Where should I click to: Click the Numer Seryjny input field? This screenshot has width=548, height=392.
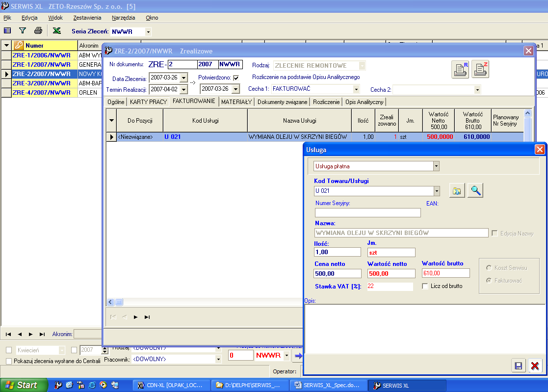[367, 213]
